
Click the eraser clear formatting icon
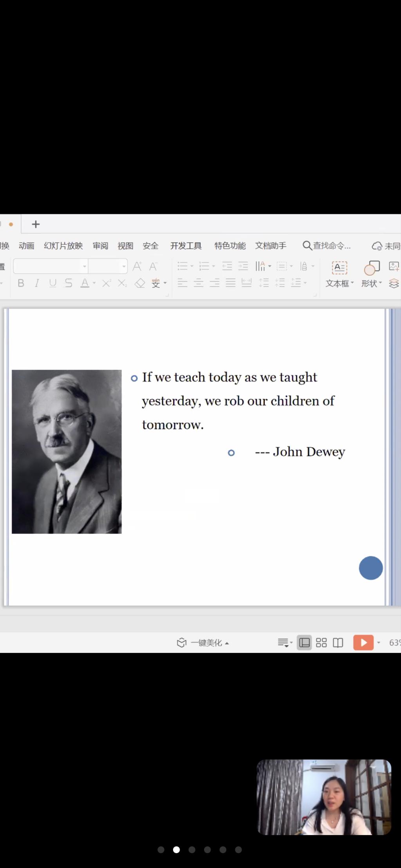(x=140, y=283)
